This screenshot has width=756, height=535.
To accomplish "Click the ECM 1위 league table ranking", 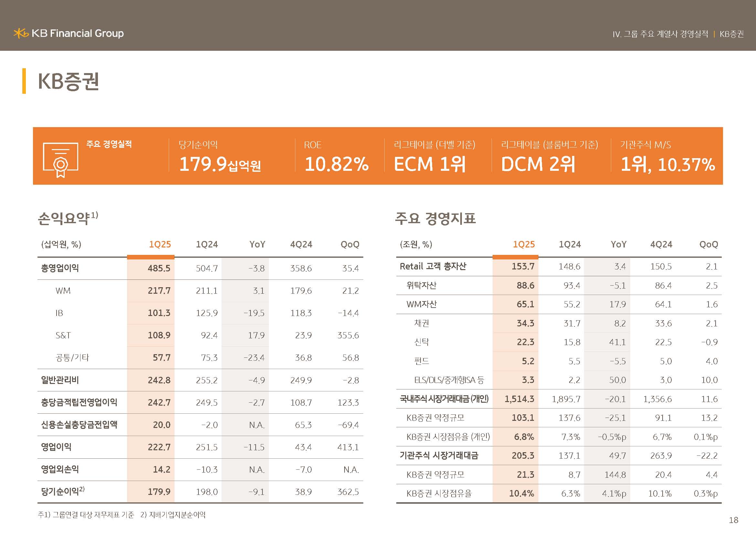I will coord(429,164).
